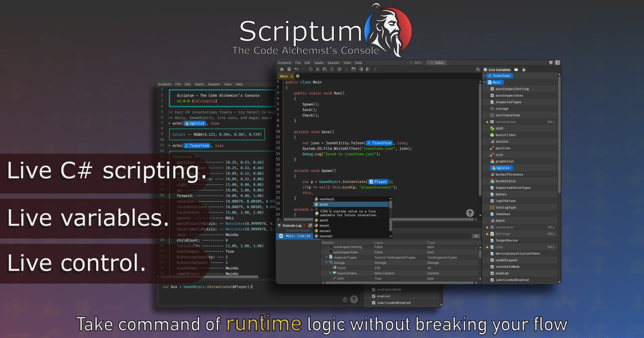Expand the layerCamera entry

coord(331,274)
